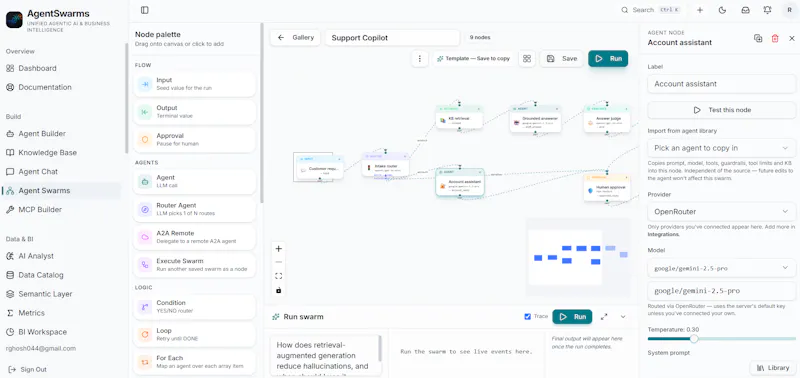Add Loop node from palette

point(194,334)
